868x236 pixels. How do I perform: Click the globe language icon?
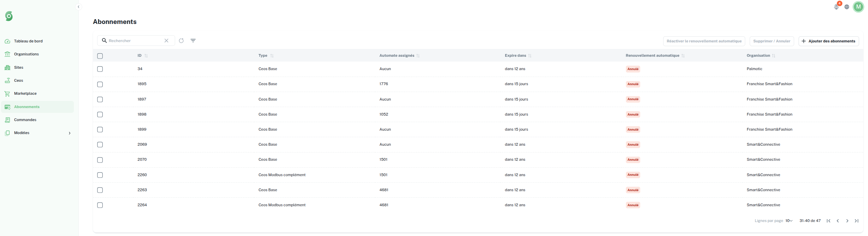point(847,7)
